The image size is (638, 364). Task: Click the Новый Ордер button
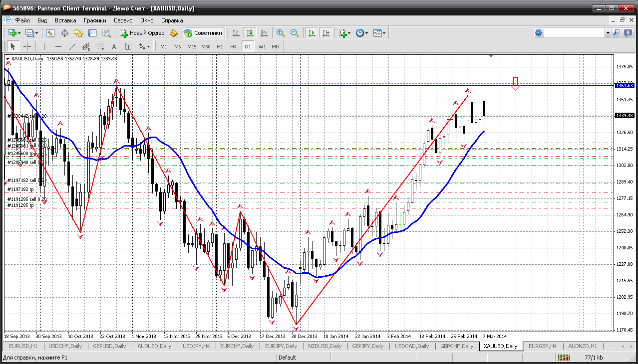142,33
